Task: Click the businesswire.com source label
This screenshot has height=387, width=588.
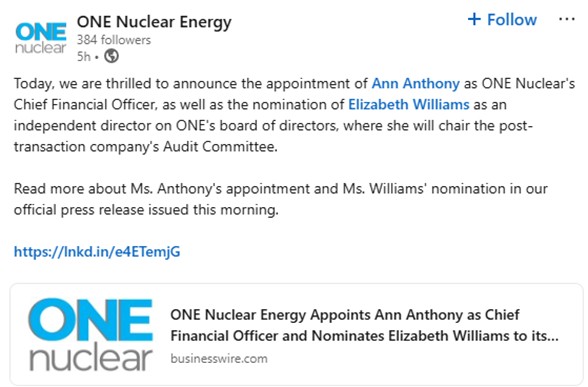Action: (x=219, y=358)
